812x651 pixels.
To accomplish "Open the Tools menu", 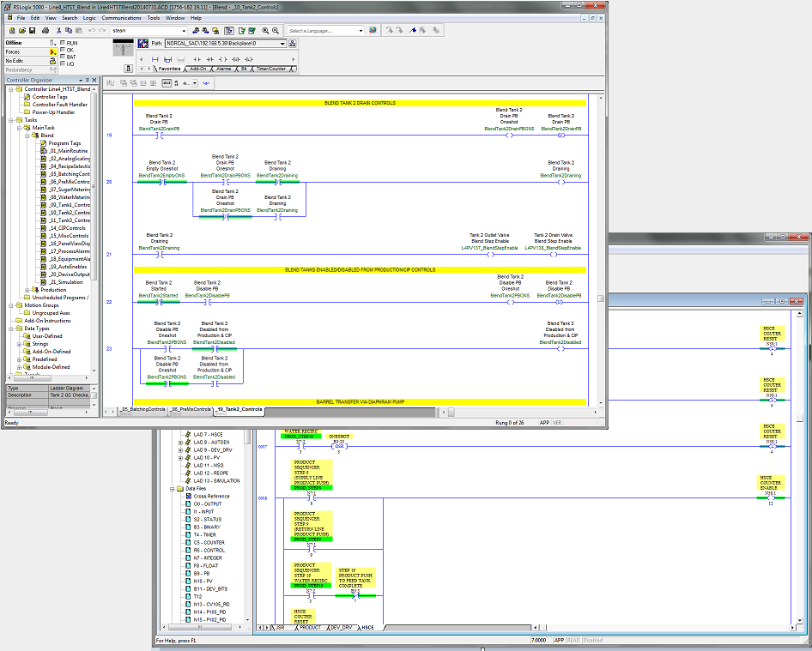I will [x=154, y=18].
